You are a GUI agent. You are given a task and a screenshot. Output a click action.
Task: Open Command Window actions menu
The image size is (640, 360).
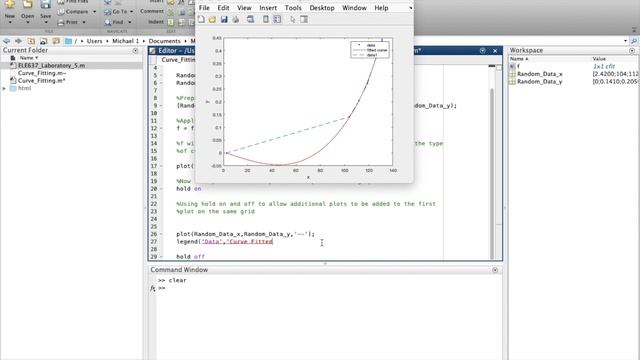[x=495, y=270]
